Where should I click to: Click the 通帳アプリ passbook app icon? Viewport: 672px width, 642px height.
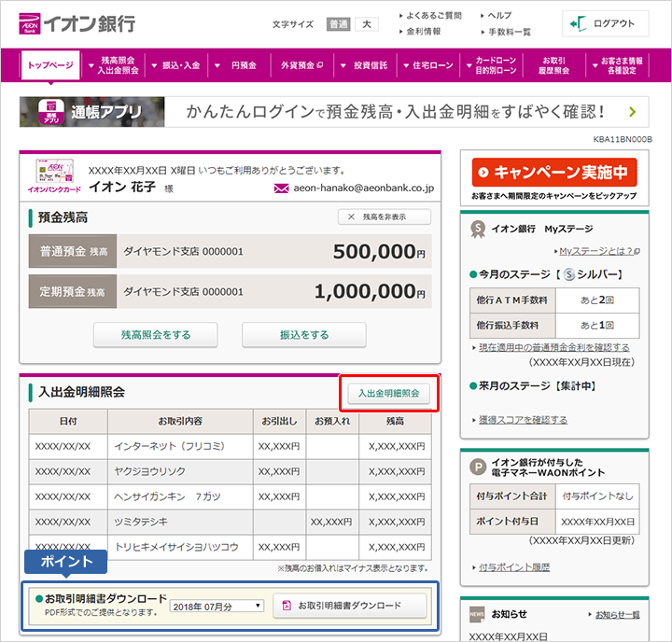point(51,112)
